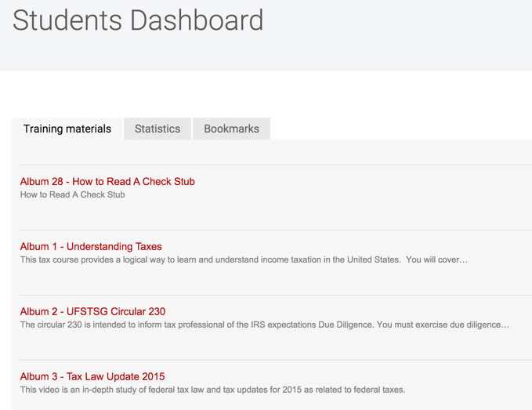Open Album 1 - Understanding Taxes
The height and width of the screenshot is (410, 532).
[x=91, y=247]
